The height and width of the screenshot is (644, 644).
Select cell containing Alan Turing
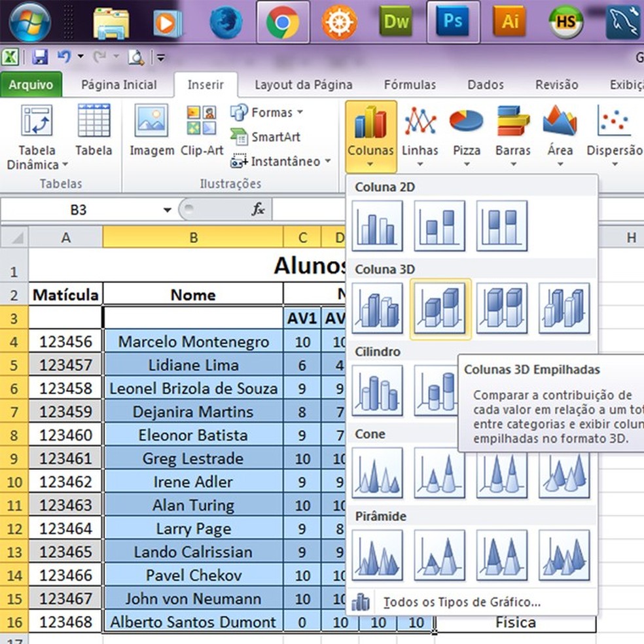pos(193,505)
